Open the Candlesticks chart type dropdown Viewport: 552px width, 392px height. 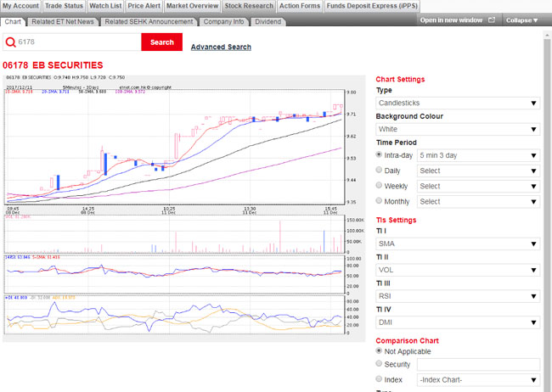coord(458,104)
